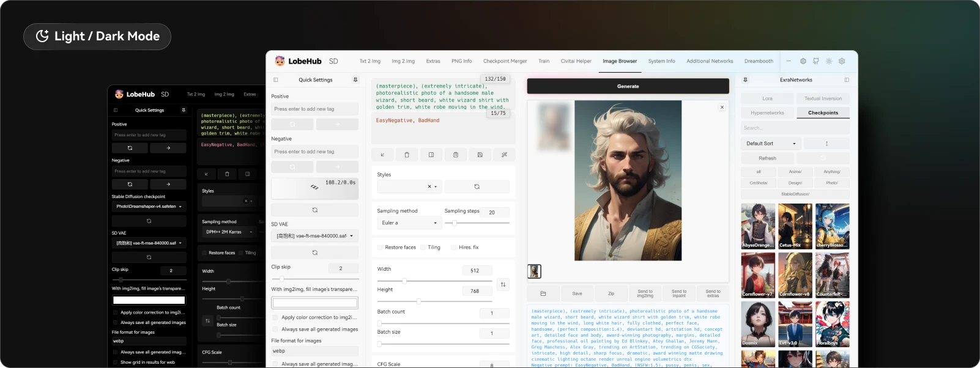980x368 pixels.
Task: Click the Sampling steps slider handle
Action: 454,223
